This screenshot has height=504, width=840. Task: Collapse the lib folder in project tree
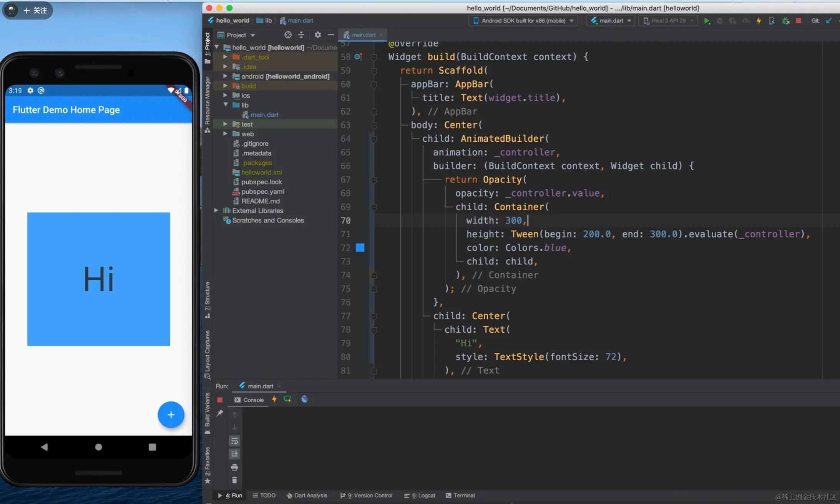tap(226, 105)
